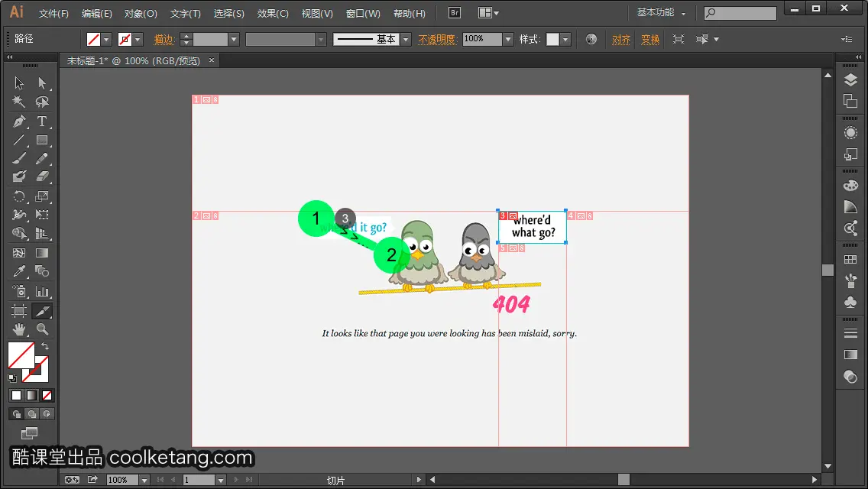Viewport: 868px width, 489px height.
Task: Open brush definition 基本 dropdown
Action: click(x=406, y=39)
